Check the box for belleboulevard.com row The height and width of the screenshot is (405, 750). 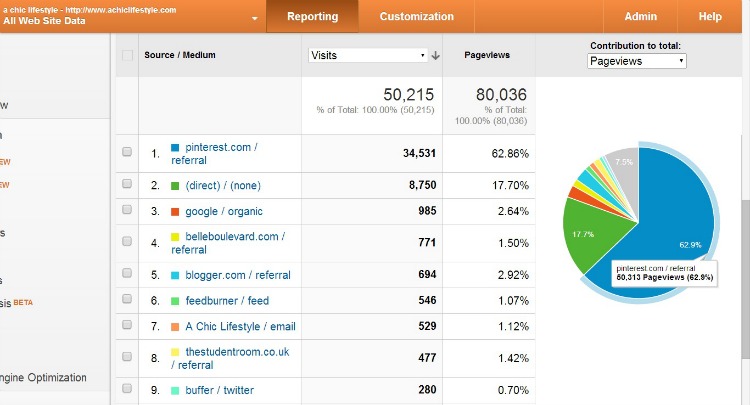[127, 241]
